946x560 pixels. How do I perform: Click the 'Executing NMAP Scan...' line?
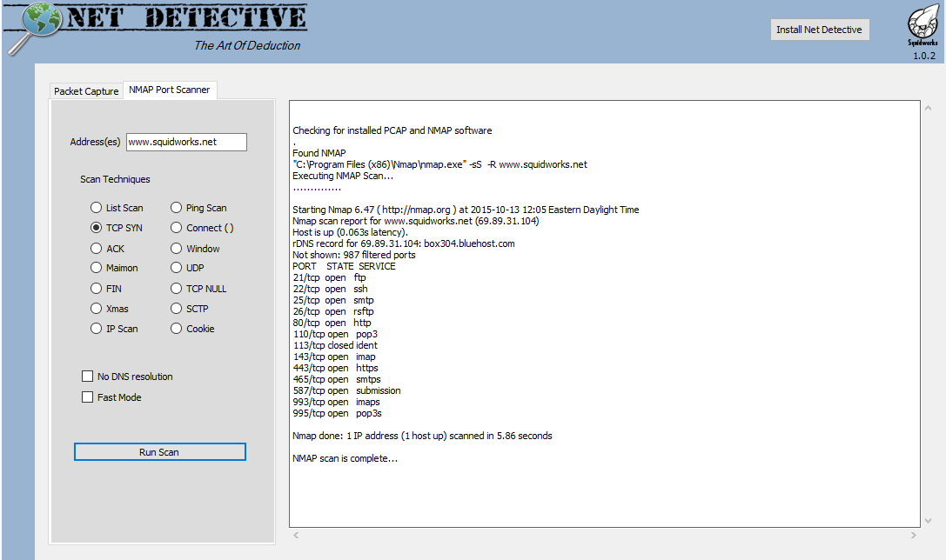pos(343,176)
